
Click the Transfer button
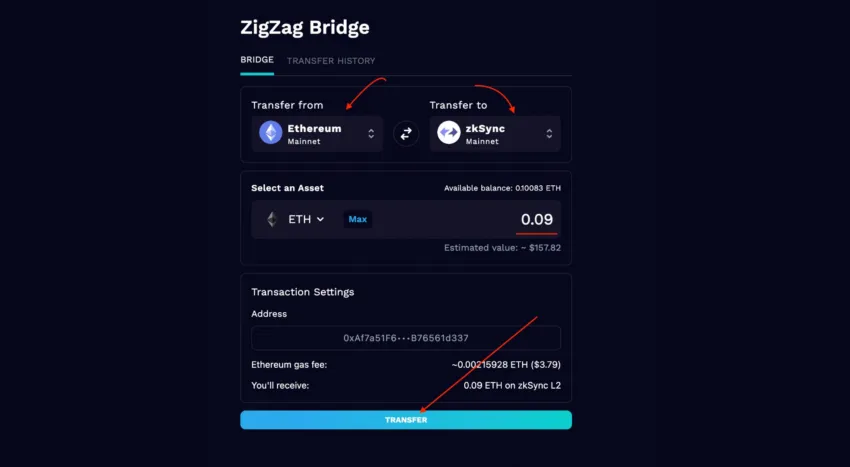tap(406, 420)
